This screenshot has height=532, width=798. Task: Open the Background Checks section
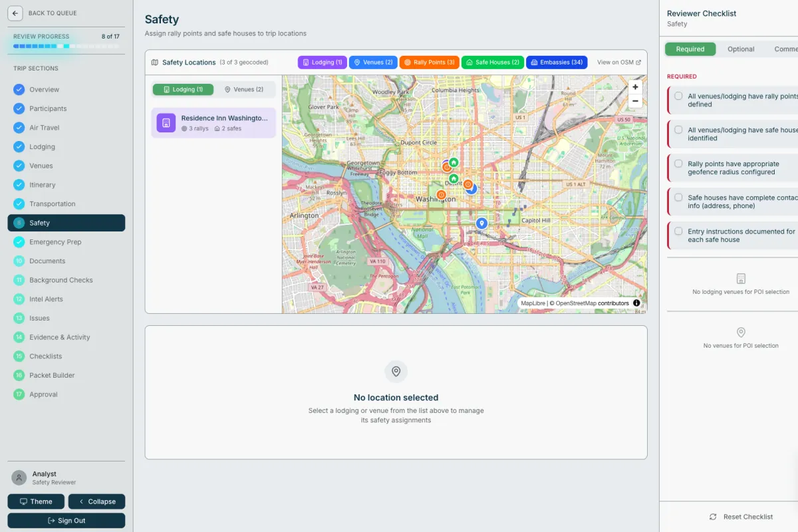tap(66, 280)
